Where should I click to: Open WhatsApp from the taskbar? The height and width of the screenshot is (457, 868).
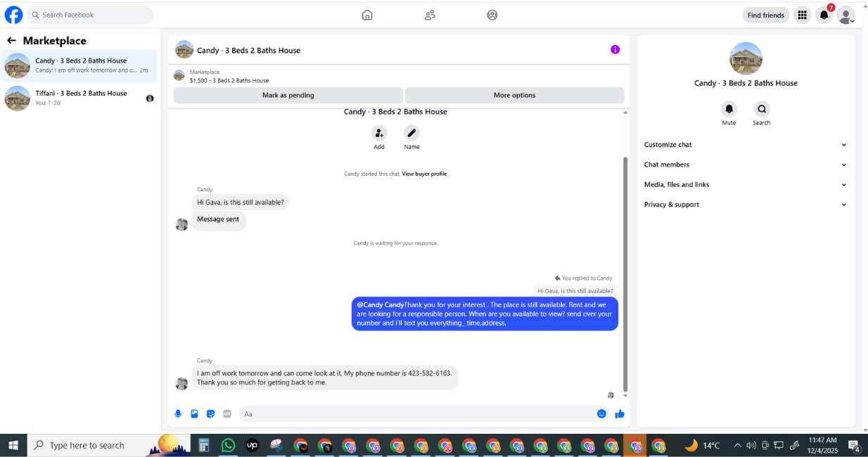(228, 445)
